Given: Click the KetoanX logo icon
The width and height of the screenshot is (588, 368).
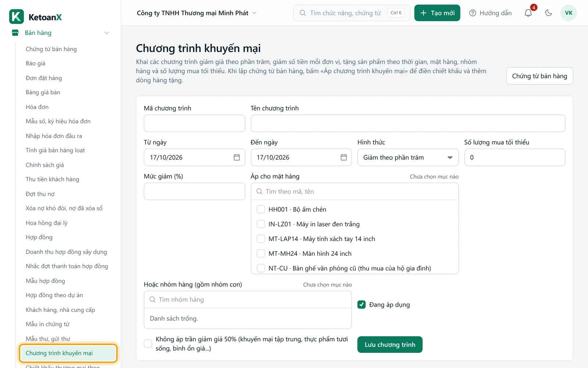Looking at the screenshot, I should (x=17, y=17).
